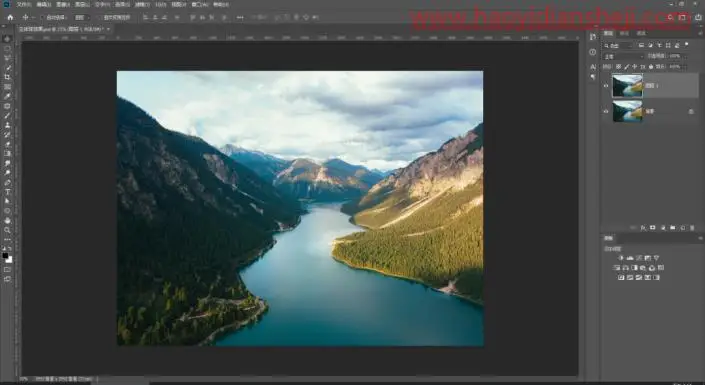Swap foreground and background colors
This screenshot has height=385, width=705.
[11, 248]
